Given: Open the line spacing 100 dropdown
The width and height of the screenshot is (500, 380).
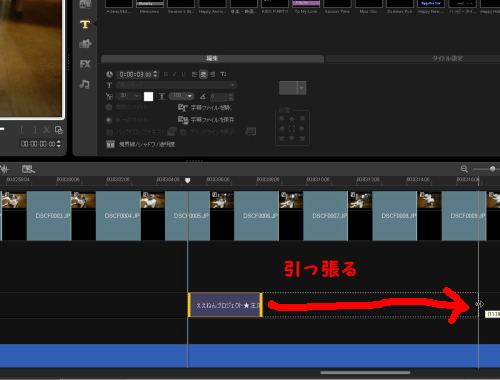Looking at the screenshot, I should point(181,96).
